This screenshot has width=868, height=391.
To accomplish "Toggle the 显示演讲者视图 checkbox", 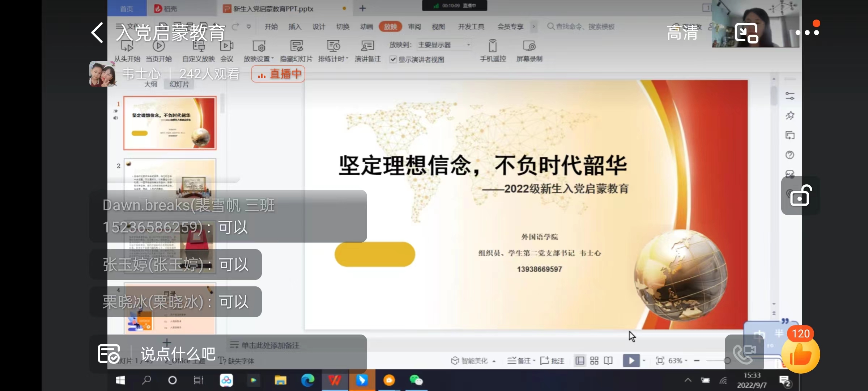I will tap(393, 59).
